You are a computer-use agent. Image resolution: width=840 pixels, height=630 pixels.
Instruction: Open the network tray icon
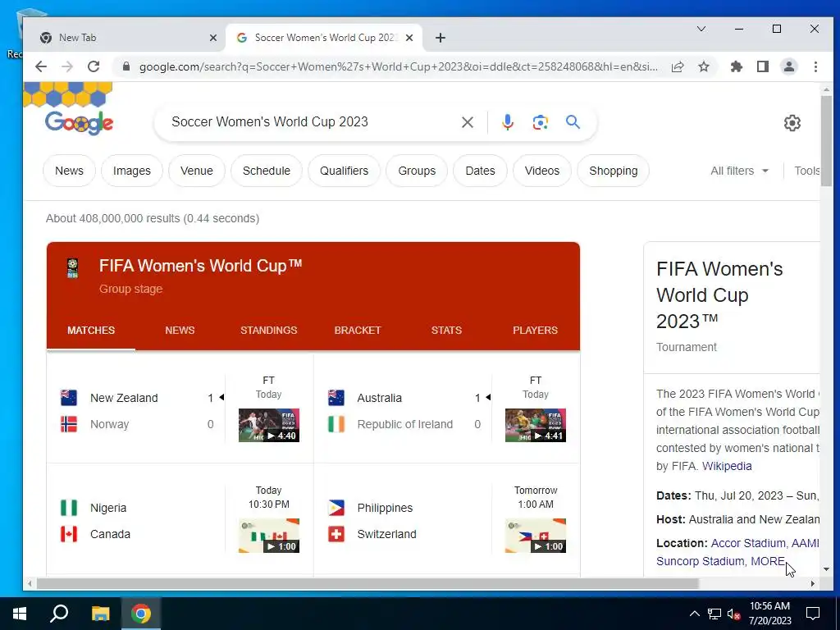pos(714,614)
